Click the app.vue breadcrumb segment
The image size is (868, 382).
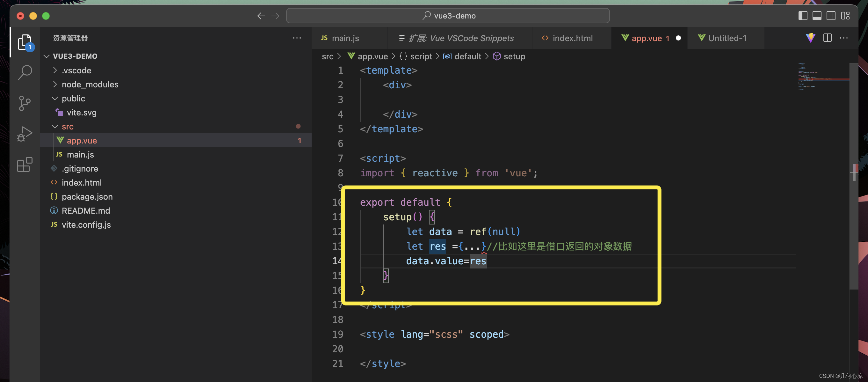pos(368,56)
